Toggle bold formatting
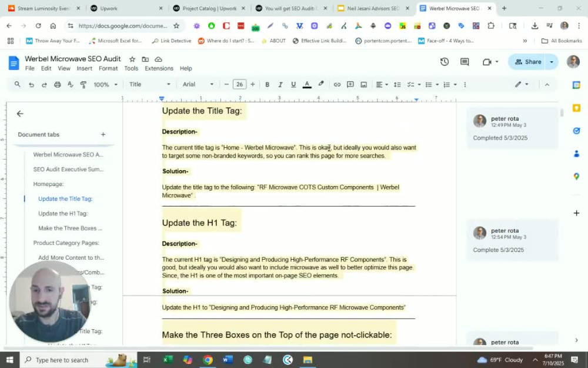The width and height of the screenshot is (588, 368). [x=267, y=84]
